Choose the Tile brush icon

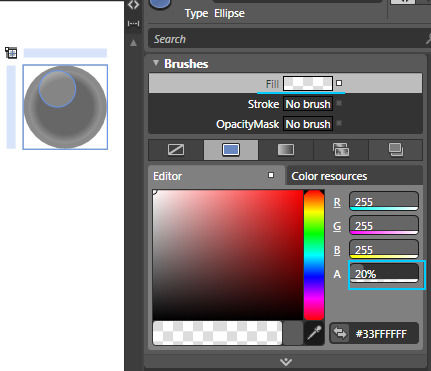coord(341,150)
